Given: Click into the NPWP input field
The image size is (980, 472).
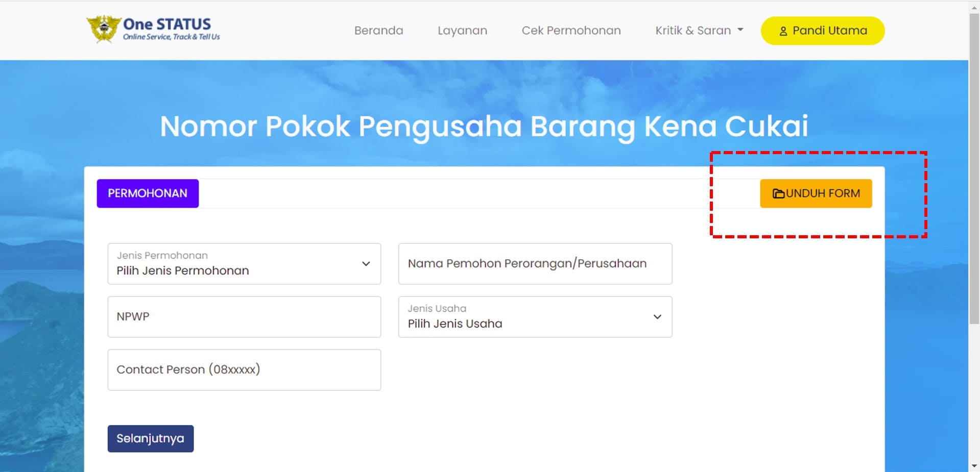Looking at the screenshot, I should point(244,317).
